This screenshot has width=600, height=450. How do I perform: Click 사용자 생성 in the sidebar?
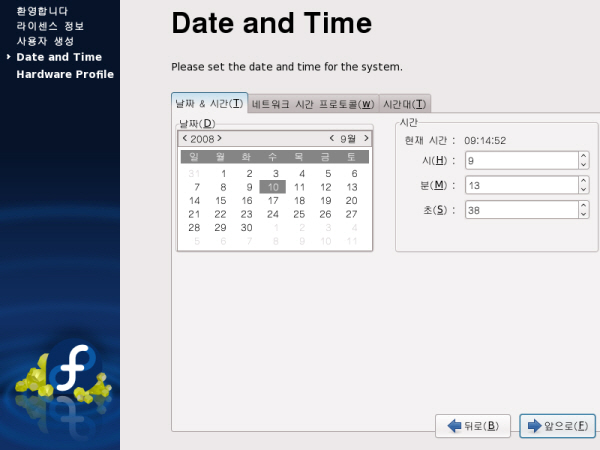[45, 41]
